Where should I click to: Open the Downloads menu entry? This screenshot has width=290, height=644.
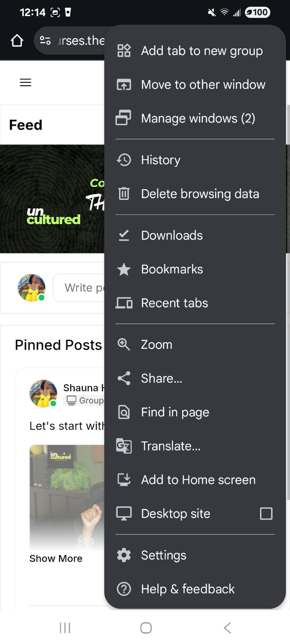172,236
